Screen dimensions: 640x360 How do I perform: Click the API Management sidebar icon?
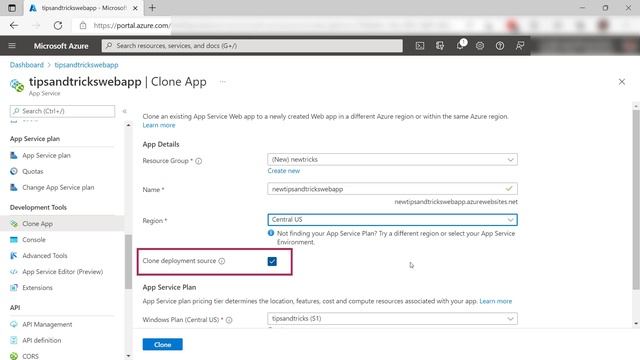tap(14, 324)
